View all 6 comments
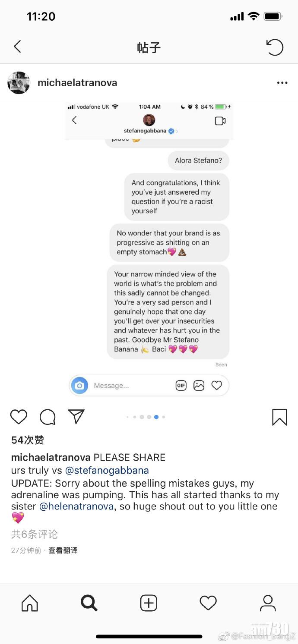 tap(35, 534)
